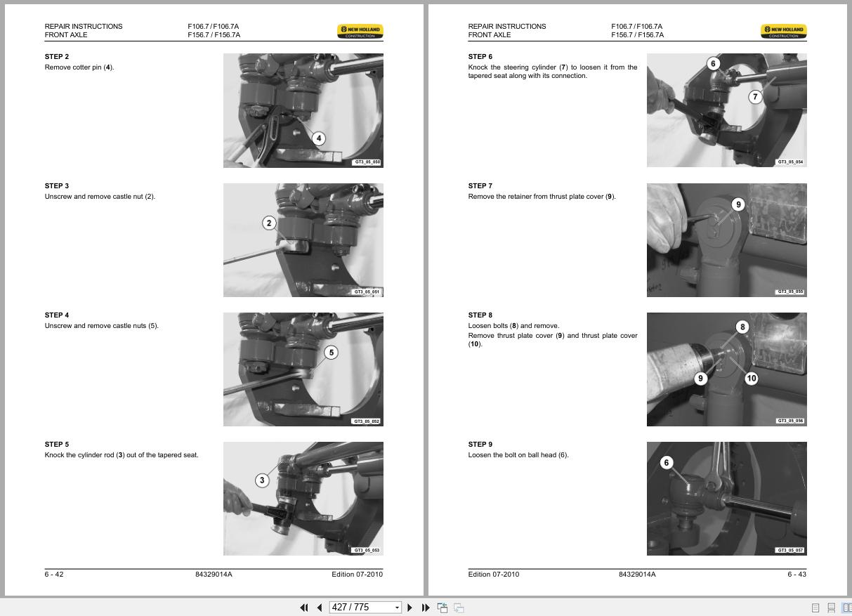Click the New Holland logo on left page
Viewport: 852px width, 616px height.
point(360,31)
